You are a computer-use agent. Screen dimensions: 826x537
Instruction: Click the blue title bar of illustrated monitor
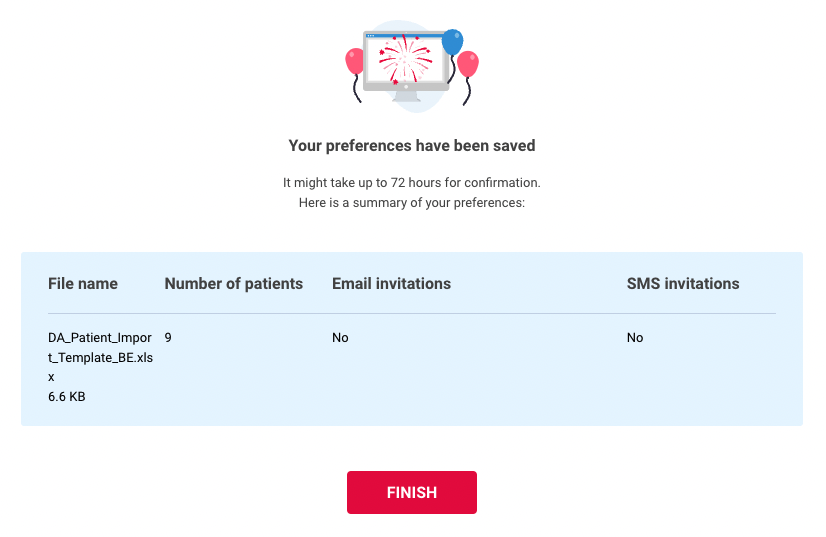tap(405, 36)
